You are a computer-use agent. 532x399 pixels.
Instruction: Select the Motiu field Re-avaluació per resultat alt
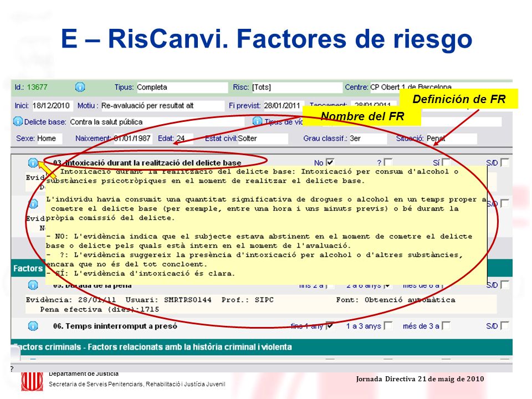(162, 105)
